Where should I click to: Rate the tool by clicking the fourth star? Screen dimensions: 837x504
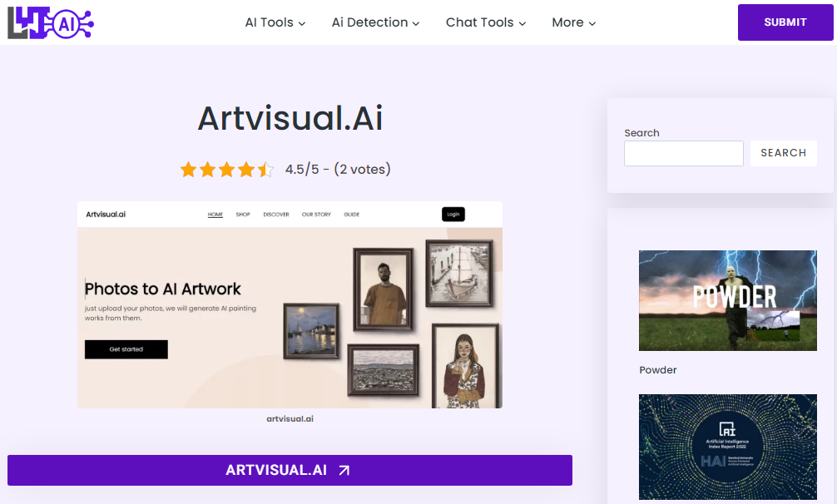(x=246, y=169)
